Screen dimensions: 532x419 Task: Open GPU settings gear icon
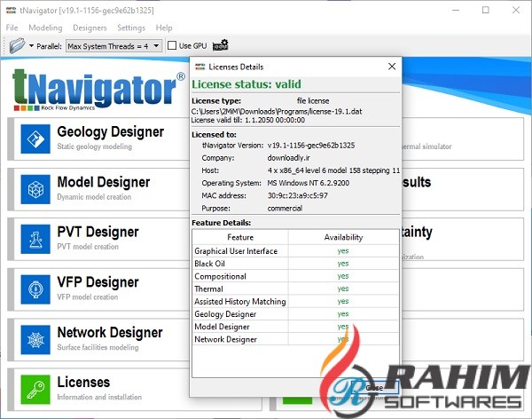tap(220, 45)
